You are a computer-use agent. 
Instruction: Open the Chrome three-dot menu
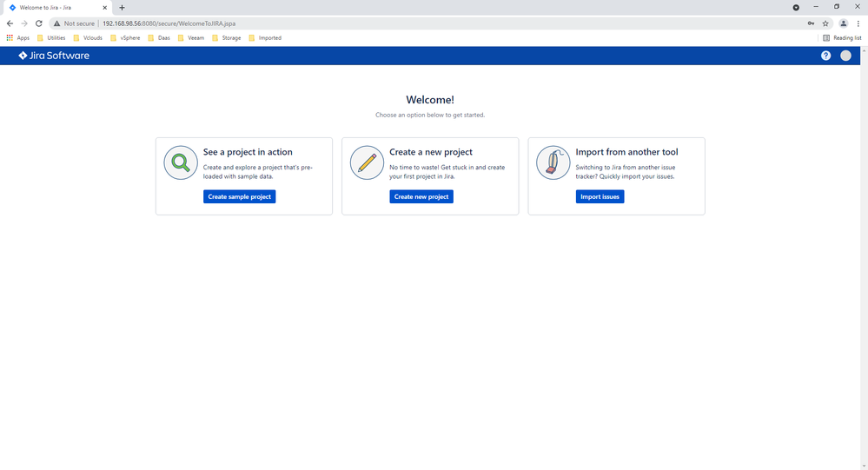coord(858,23)
